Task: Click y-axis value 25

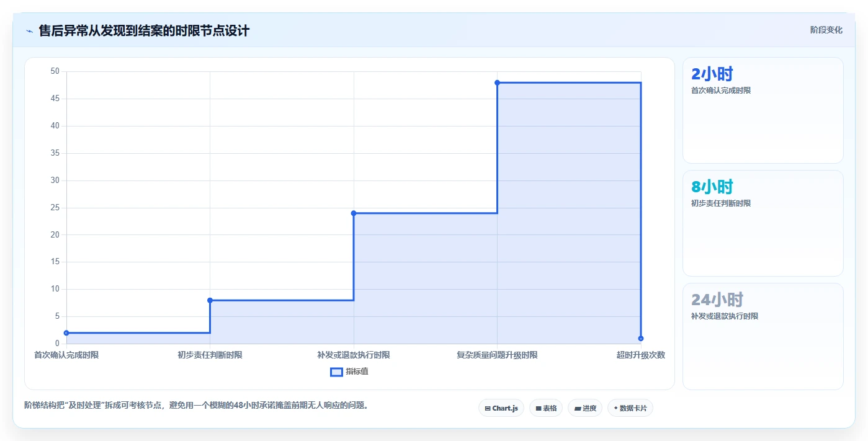Action: tap(55, 208)
